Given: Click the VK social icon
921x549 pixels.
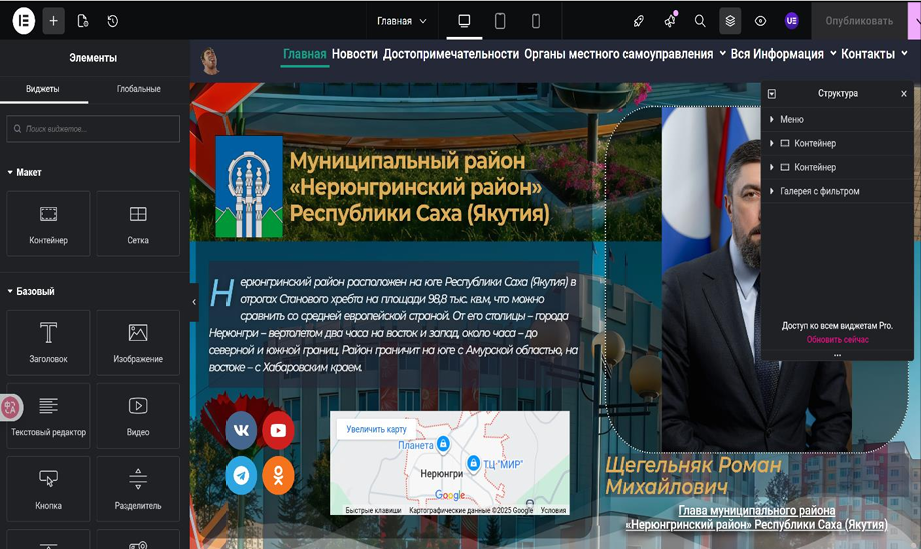Looking at the screenshot, I should point(241,430).
